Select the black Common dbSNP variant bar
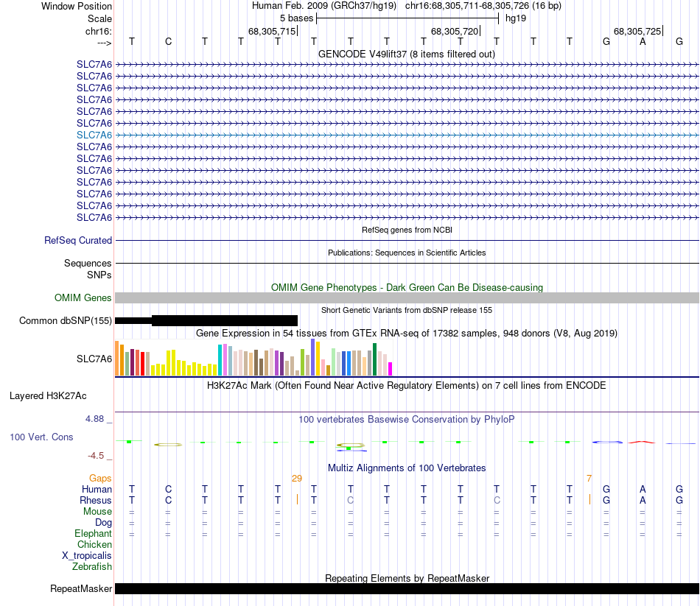The width and height of the screenshot is (700, 606). coord(206,320)
